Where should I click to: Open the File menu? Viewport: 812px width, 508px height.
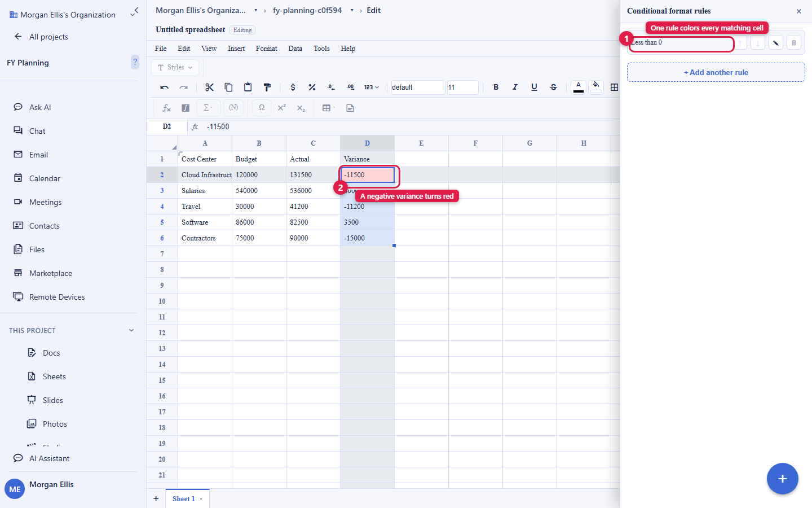tap(161, 49)
